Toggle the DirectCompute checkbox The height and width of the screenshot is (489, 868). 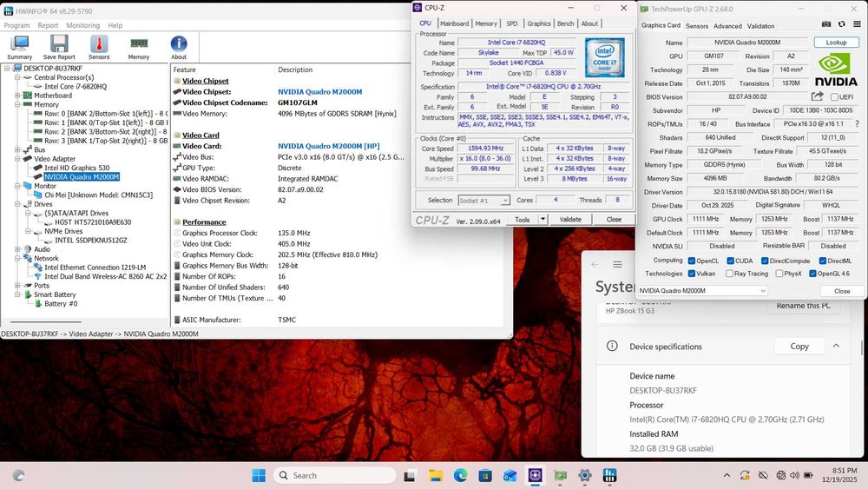coord(765,261)
